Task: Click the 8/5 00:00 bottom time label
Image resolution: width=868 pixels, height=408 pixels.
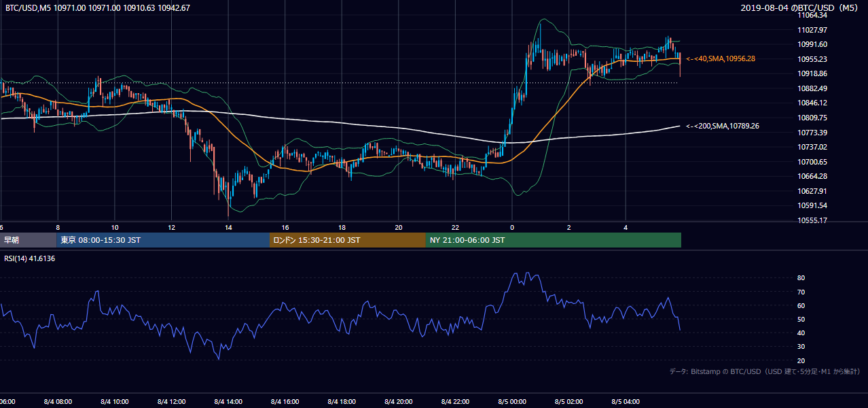Action: 512,402
